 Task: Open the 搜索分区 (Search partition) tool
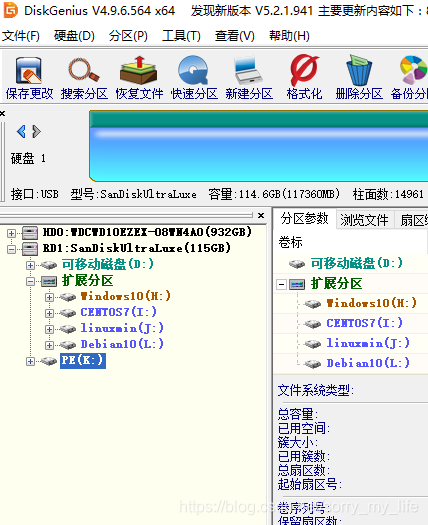pos(84,78)
